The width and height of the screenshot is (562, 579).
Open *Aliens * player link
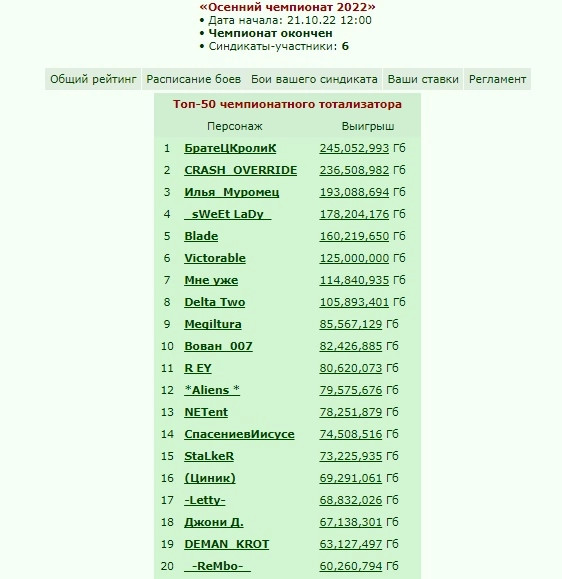coord(212,390)
